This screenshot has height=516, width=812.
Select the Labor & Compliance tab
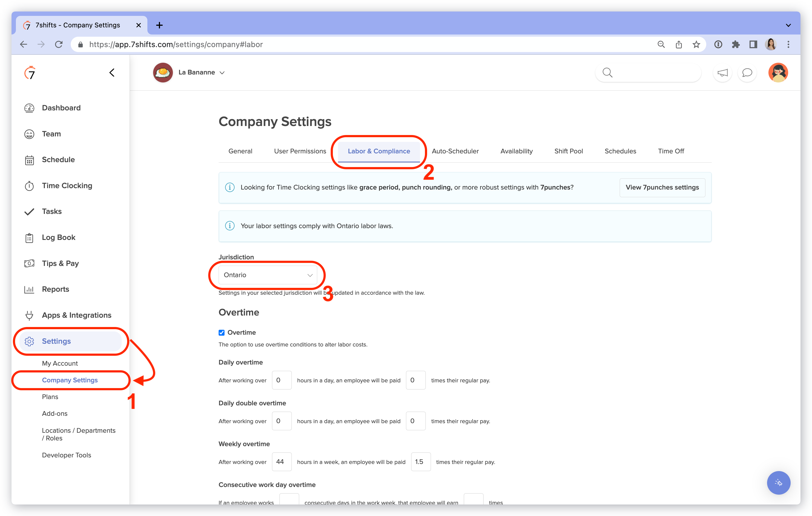(x=379, y=151)
